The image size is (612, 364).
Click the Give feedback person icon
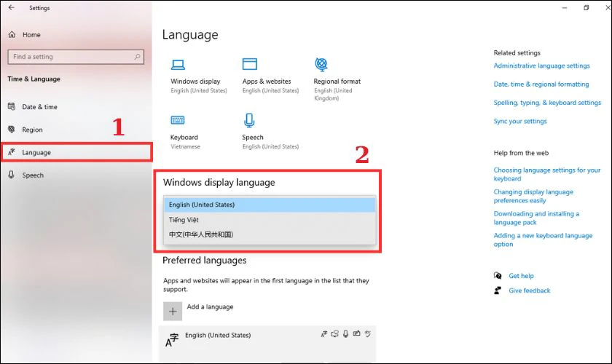click(498, 290)
